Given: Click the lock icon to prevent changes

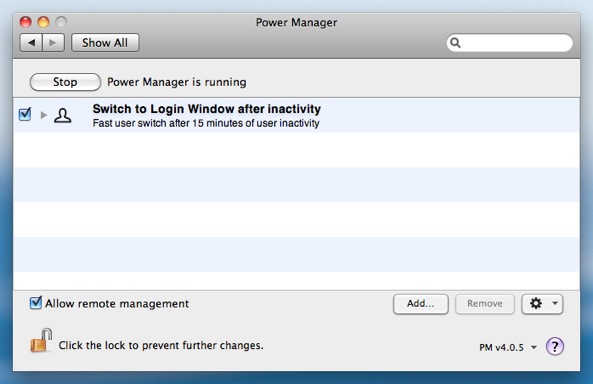Looking at the screenshot, I should point(41,340).
